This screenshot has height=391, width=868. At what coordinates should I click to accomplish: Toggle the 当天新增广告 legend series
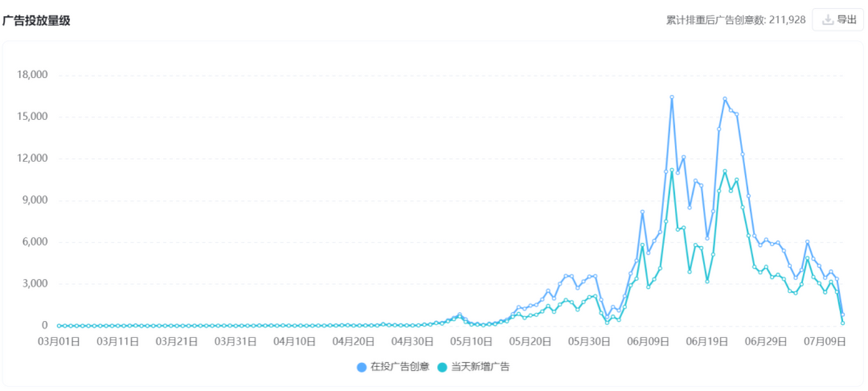point(480,367)
